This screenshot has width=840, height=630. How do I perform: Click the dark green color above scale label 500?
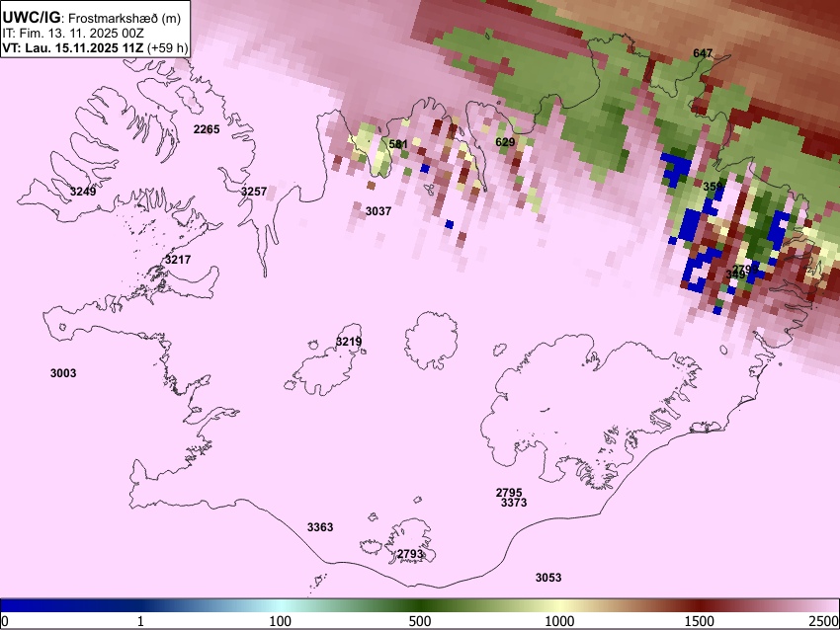pos(420,605)
